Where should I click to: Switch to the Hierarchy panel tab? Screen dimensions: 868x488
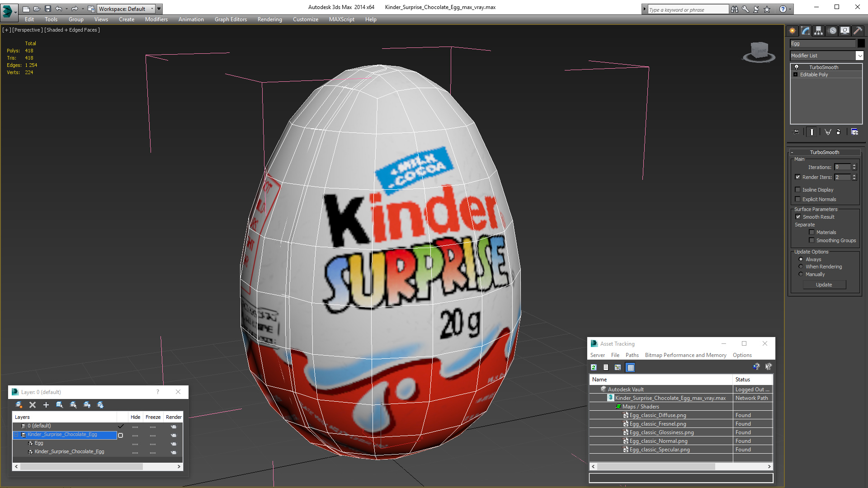(818, 31)
